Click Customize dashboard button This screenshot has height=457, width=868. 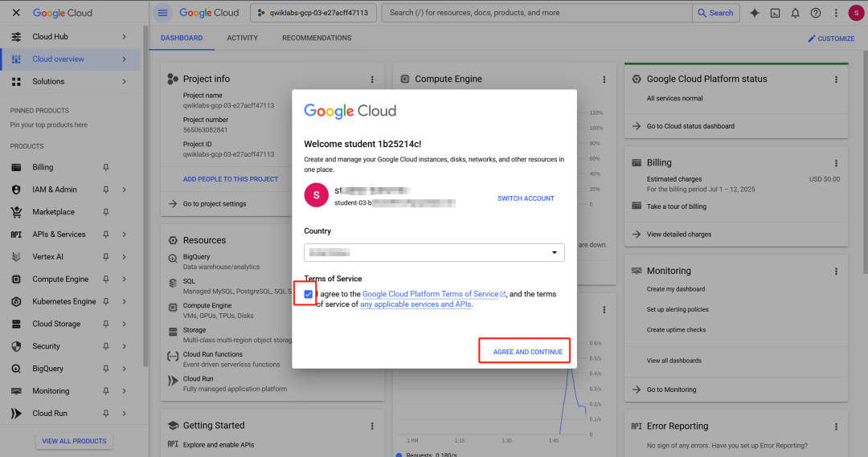click(x=831, y=39)
